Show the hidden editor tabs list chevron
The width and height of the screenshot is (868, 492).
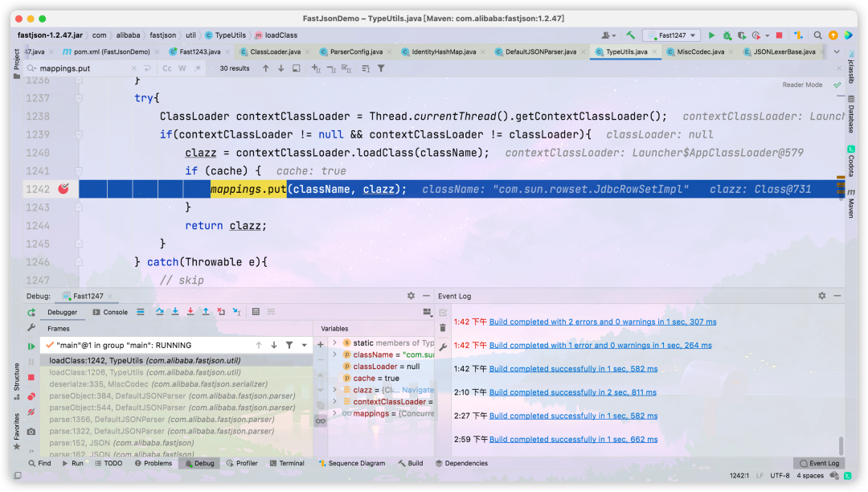pos(837,51)
